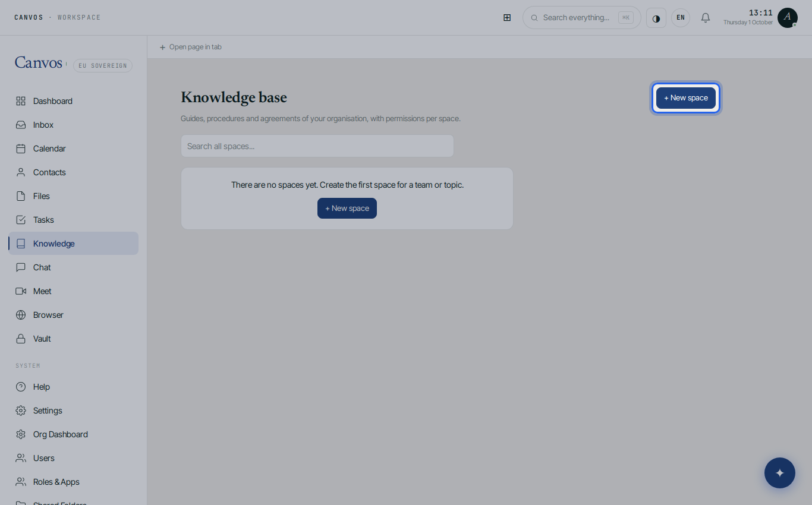Open the Chat speech bubble icon

click(21, 267)
